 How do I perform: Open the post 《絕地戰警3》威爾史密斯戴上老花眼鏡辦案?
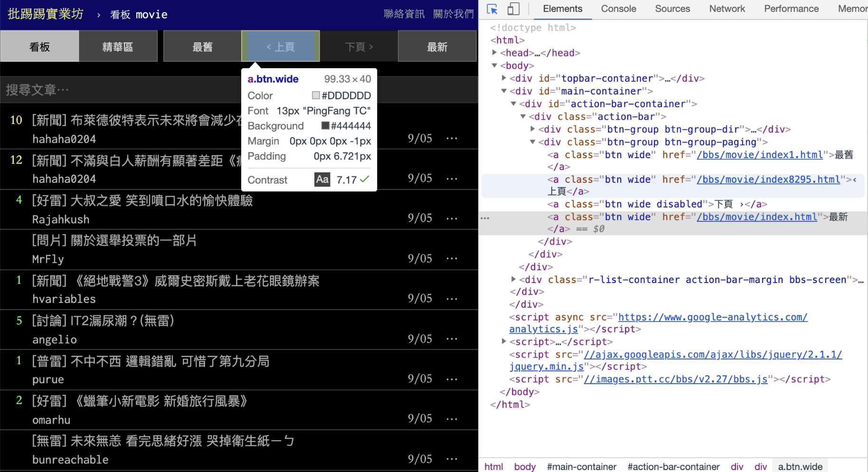point(175,281)
